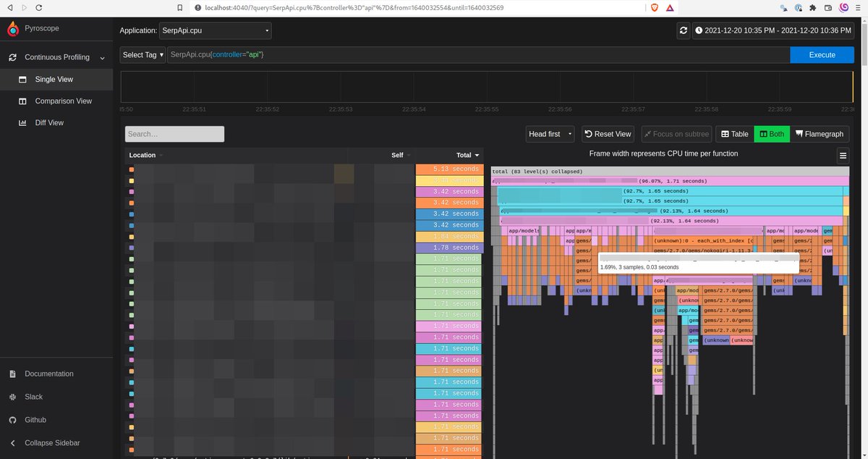Click timeline at the 22:35:55 tick
The height and width of the screenshot is (459, 868).
487,109
